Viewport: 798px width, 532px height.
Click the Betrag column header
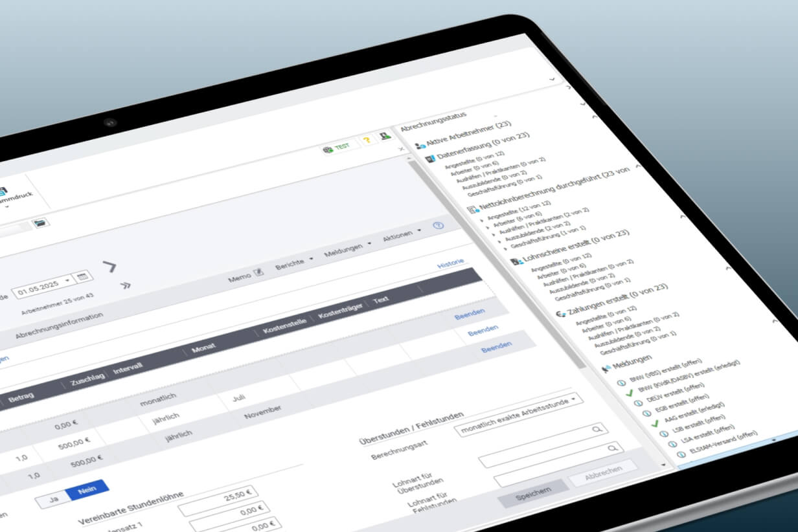coord(21,396)
